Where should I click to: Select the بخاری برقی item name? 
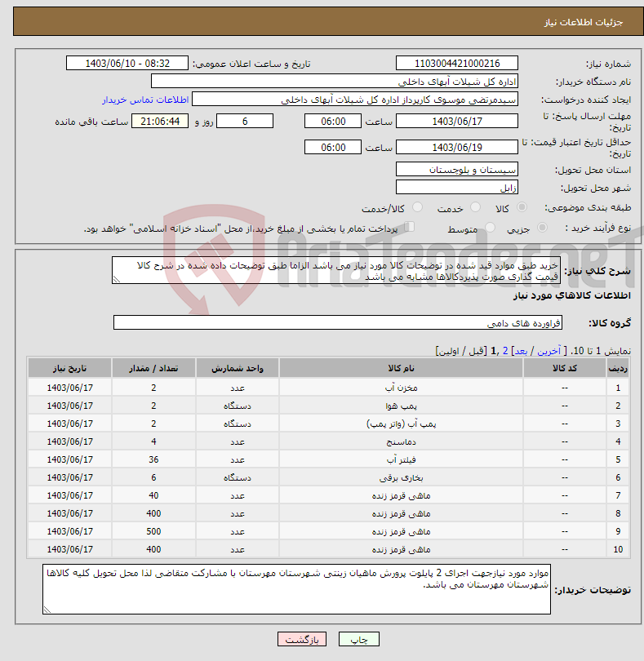[401, 477]
